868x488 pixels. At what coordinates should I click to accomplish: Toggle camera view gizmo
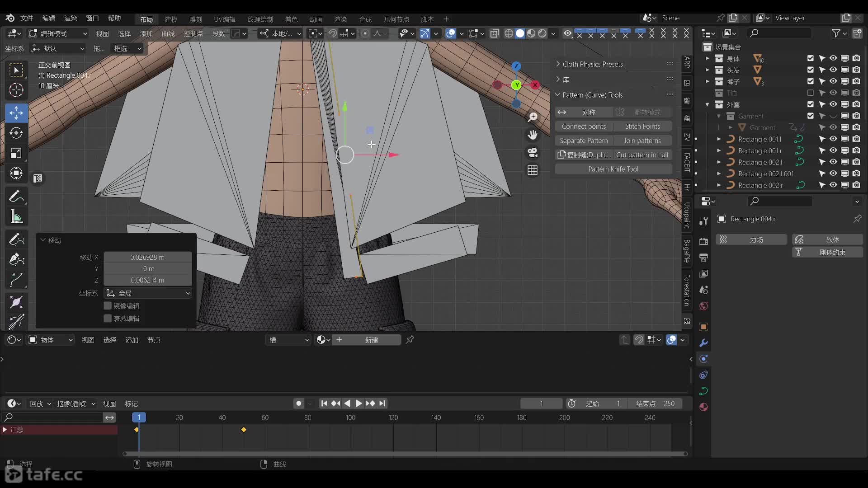click(533, 153)
